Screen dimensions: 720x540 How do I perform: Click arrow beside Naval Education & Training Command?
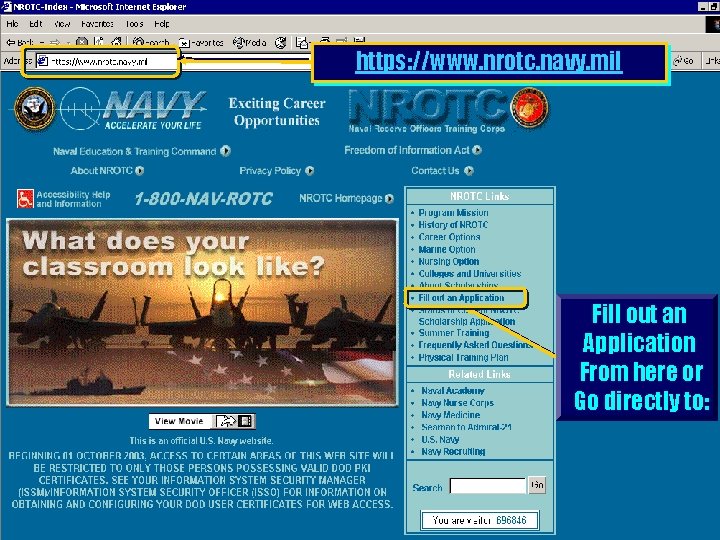click(x=225, y=151)
